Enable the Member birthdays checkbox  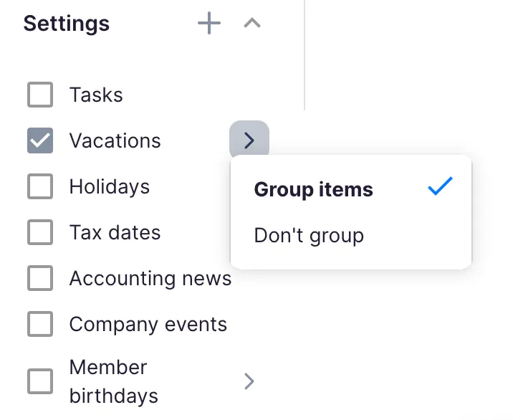coord(40,381)
